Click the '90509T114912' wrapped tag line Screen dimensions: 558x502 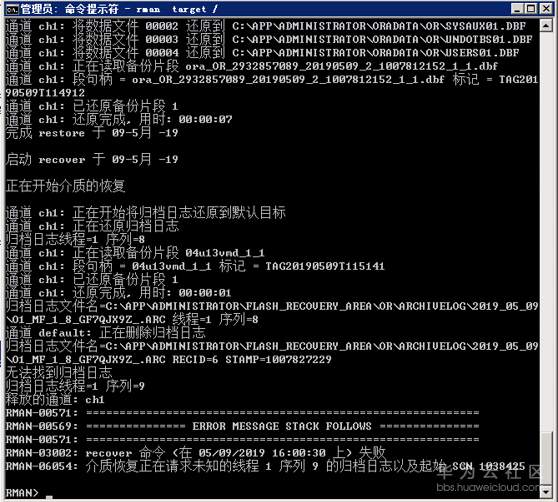point(45,93)
